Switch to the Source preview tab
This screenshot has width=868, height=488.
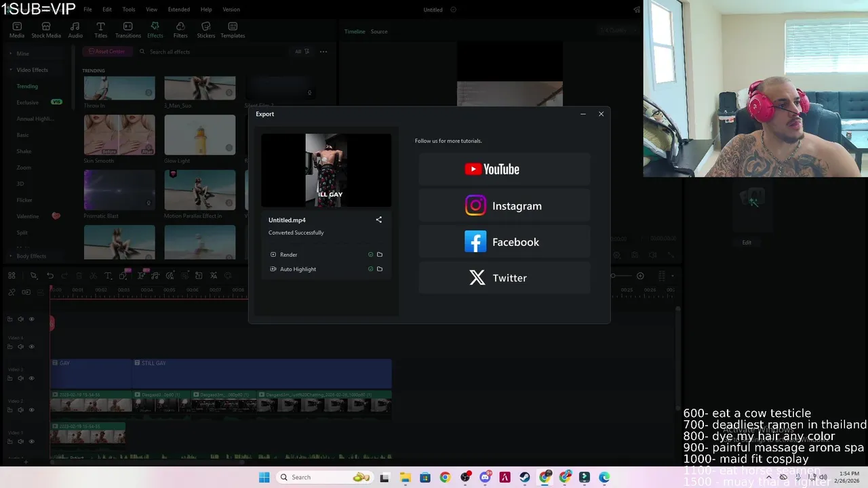[x=379, y=31]
